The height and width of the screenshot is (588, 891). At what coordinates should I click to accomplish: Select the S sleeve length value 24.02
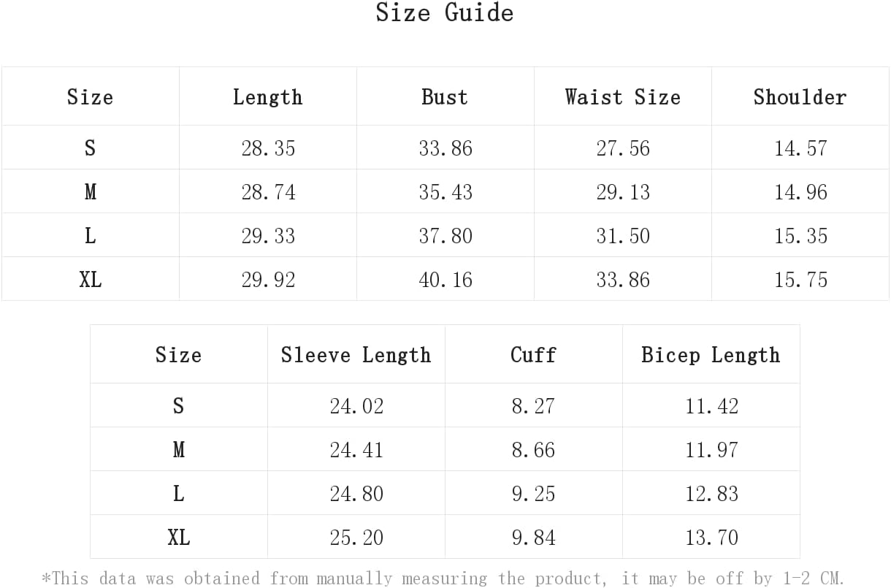tap(356, 406)
